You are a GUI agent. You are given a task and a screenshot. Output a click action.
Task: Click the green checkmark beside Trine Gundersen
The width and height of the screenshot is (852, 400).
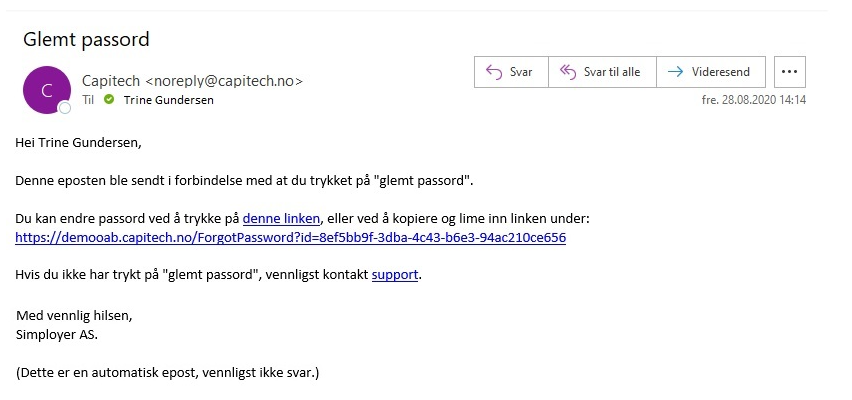click(109, 99)
